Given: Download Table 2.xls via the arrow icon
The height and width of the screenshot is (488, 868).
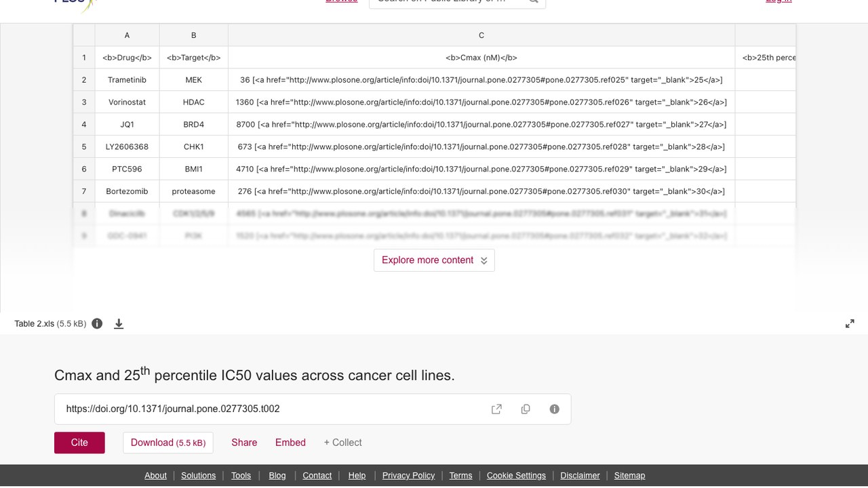Looking at the screenshot, I should tap(119, 324).
